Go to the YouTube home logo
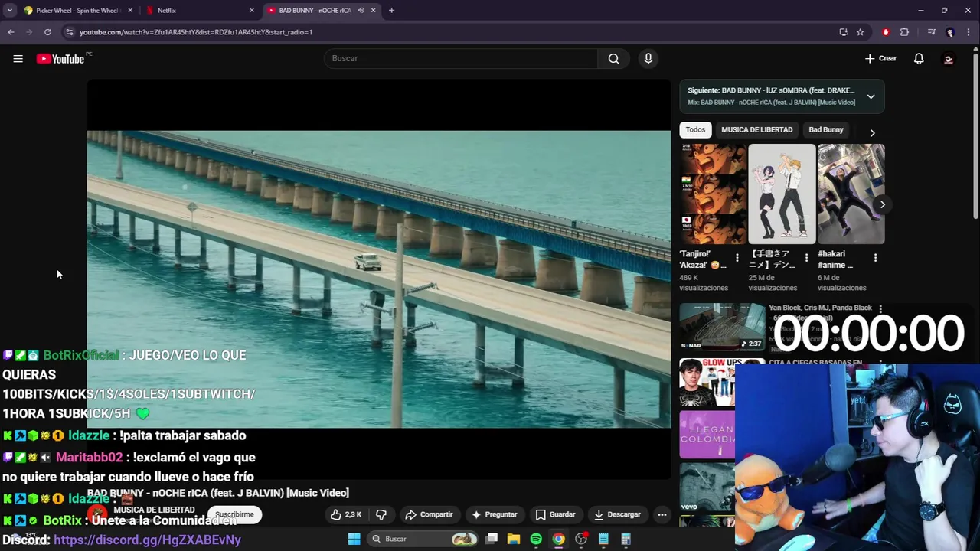980x551 pixels. pos(60,59)
